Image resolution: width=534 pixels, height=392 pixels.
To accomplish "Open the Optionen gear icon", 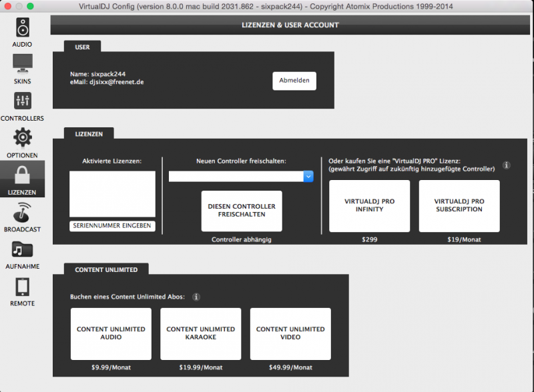I will point(23,137).
